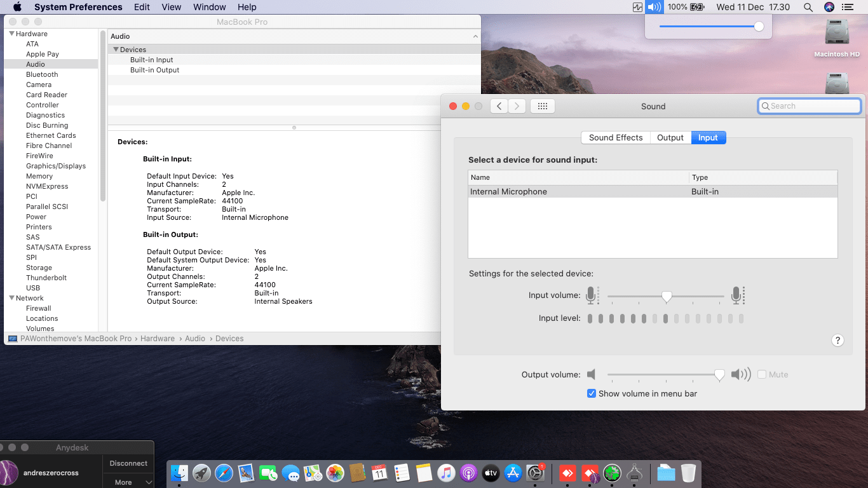Viewport: 868px width, 488px height.
Task: Click the volume icon in menu bar
Action: point(654,7)
